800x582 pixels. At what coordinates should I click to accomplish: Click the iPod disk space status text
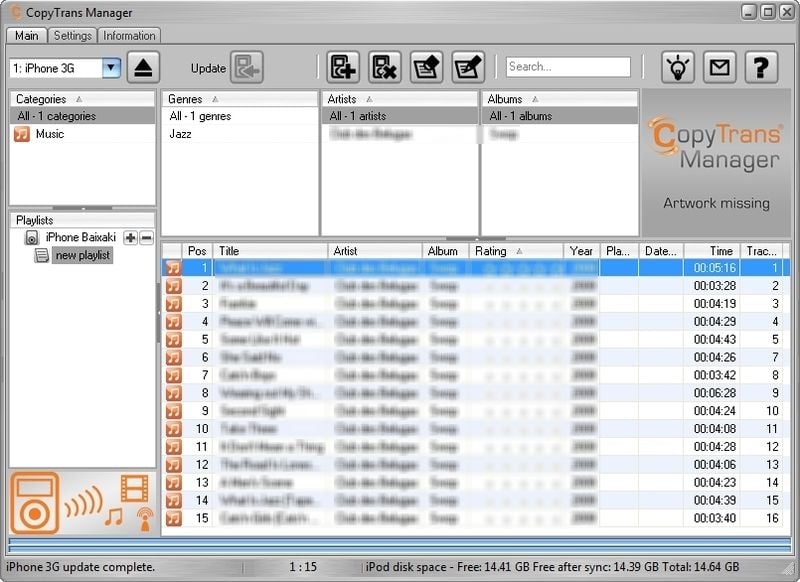(x=552, y=567)
